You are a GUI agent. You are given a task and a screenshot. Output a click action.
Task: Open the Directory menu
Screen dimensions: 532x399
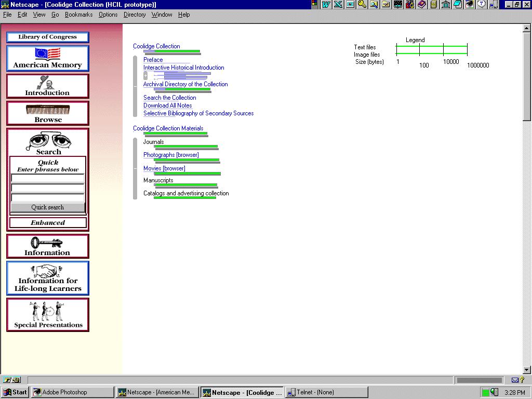pyautogui.click(x=135, y=15)
